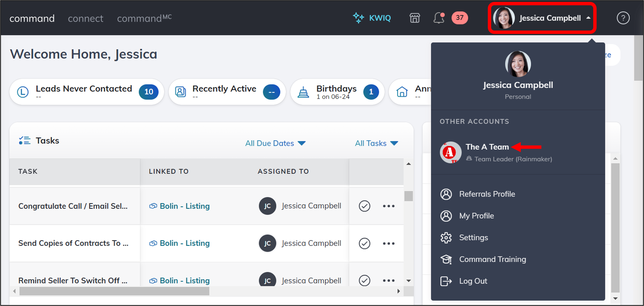
Task: Open Command Training menu item
Action: [492, 259]
